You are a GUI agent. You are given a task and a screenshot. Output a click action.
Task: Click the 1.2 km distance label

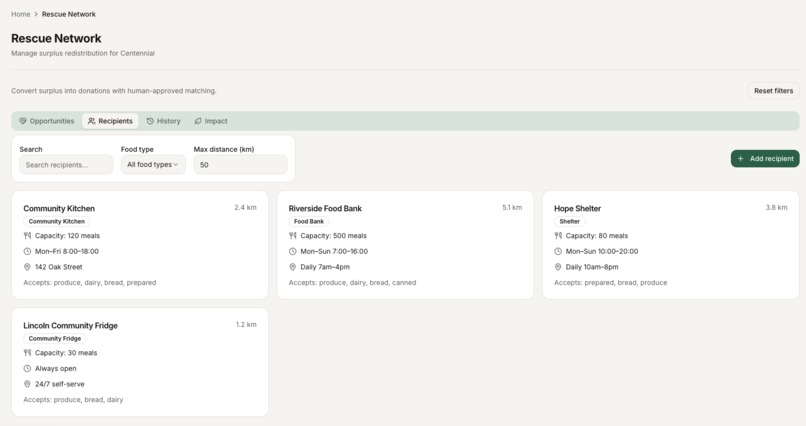pyautogui.click(x=246, y=325)
